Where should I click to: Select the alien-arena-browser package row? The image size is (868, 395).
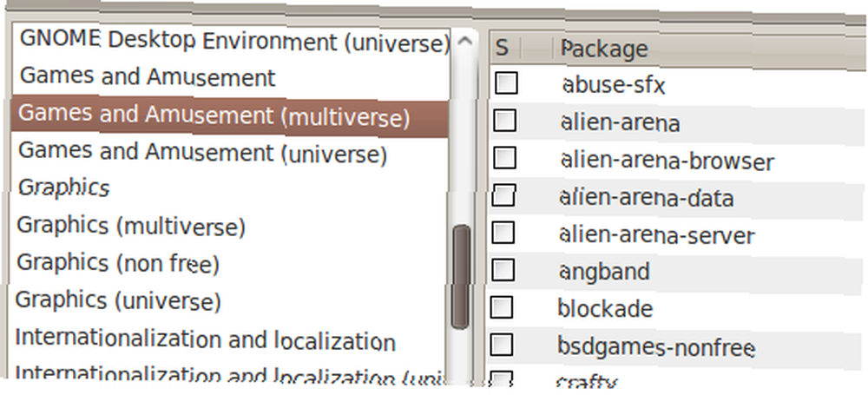pyautogui.click(x=678, y=161)
